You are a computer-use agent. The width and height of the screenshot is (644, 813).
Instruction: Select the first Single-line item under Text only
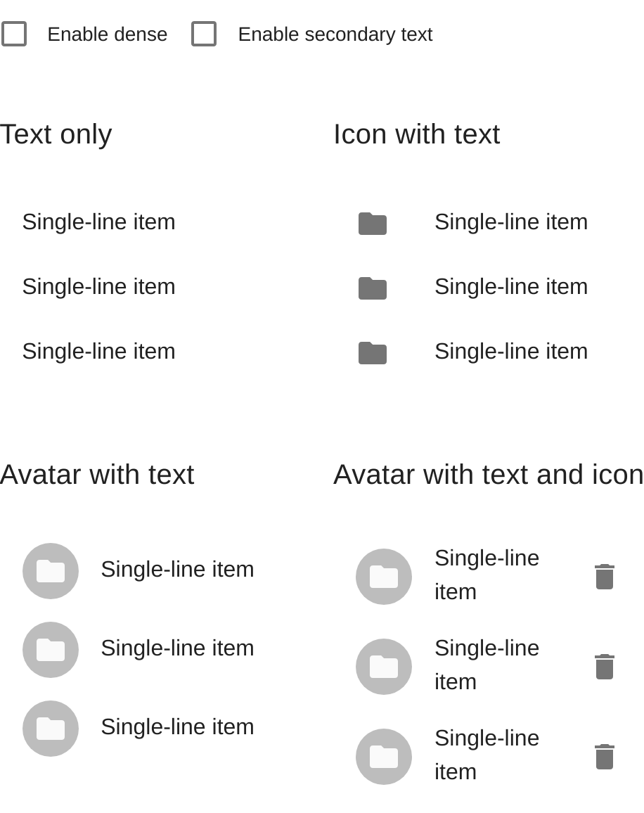[98, 222]
